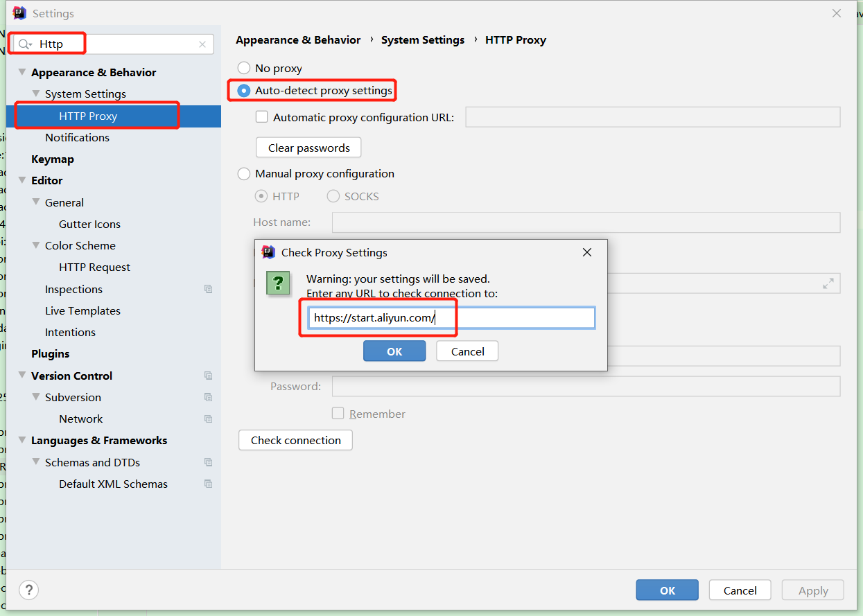
Task: Click the Automatic proxy configuration URL field
Action: 653,117
